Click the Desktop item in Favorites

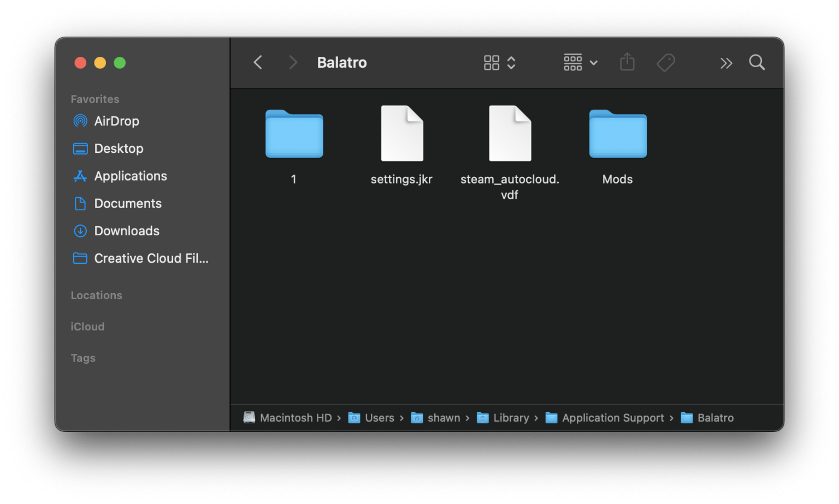point(118,148)
